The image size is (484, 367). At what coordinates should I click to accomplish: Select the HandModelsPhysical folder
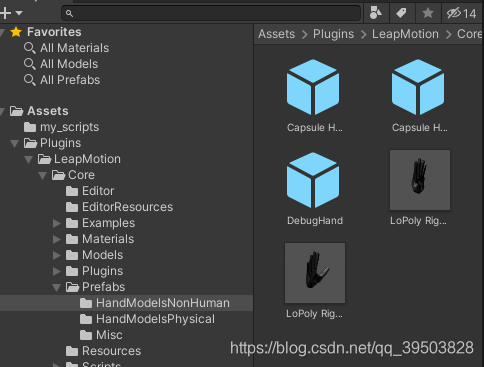[x=155, y=319]
